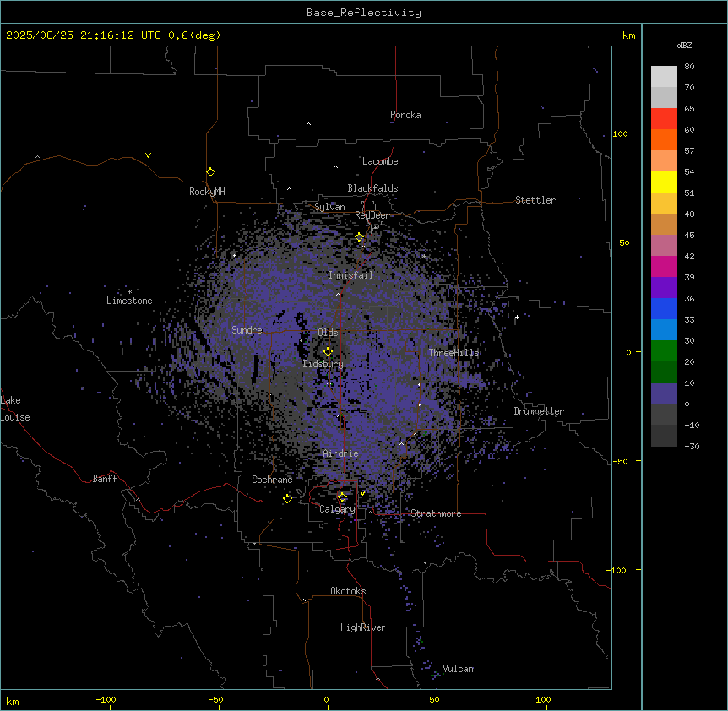Image resolution: width=728 pixels, height=711 pixels.
Task: Click the Lacombe city label
Action: (x=380, y=161)
